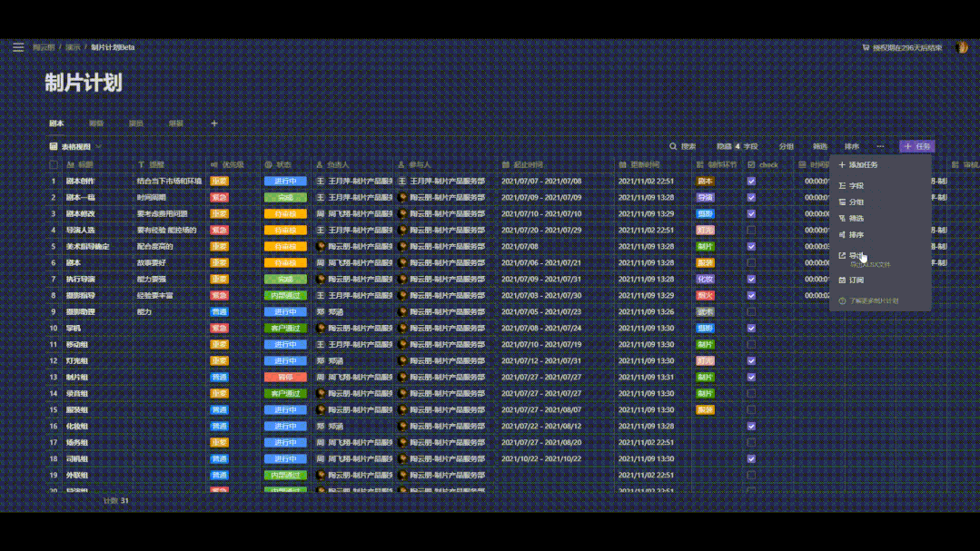Click the purple + 任务 button
Screen dimensions: 980x551
916,146
